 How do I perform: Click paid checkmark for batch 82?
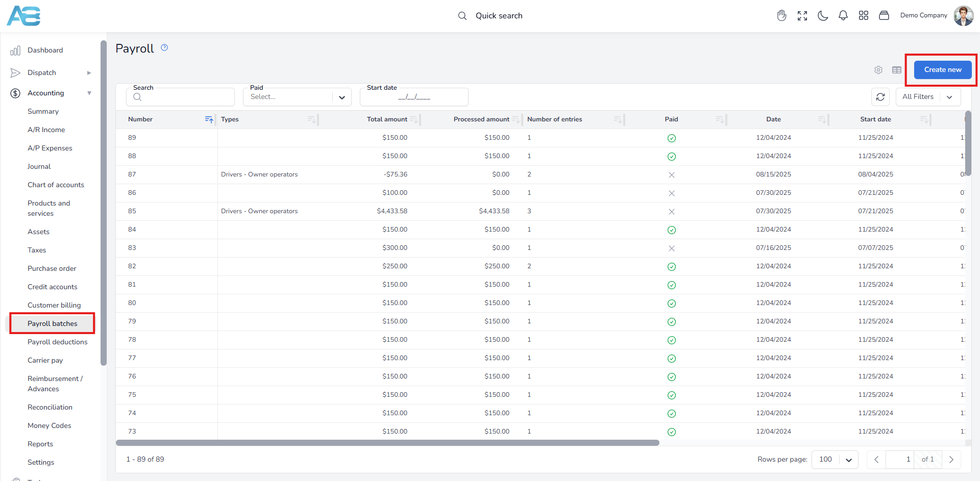[672, 267]
